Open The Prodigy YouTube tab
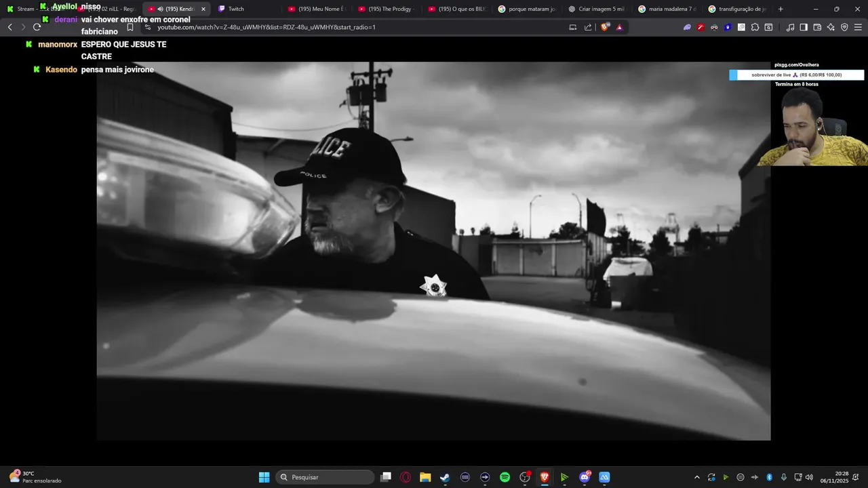 [x=387, y=9]
